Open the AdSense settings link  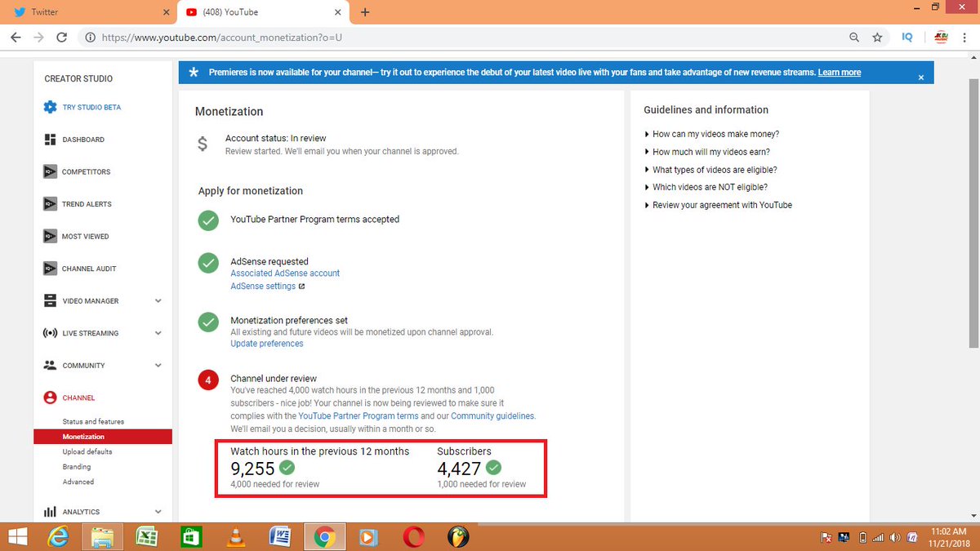[263, 287]
